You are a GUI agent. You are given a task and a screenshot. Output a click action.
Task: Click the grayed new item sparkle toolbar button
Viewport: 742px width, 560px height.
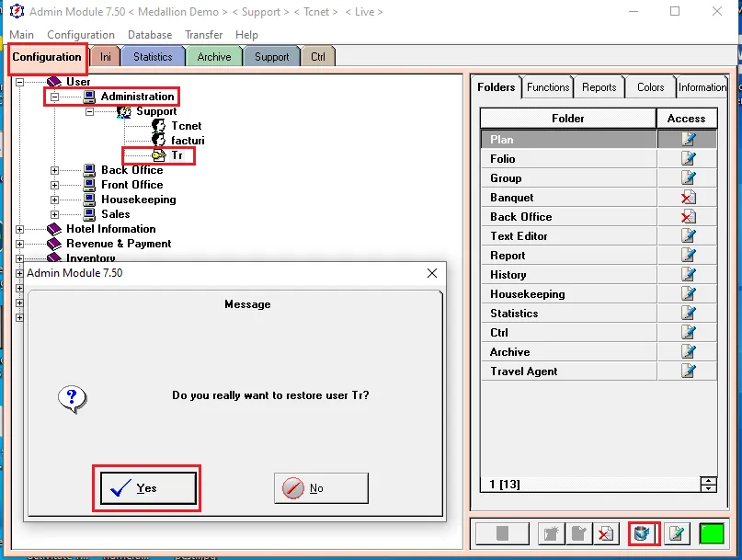(551, 534)
